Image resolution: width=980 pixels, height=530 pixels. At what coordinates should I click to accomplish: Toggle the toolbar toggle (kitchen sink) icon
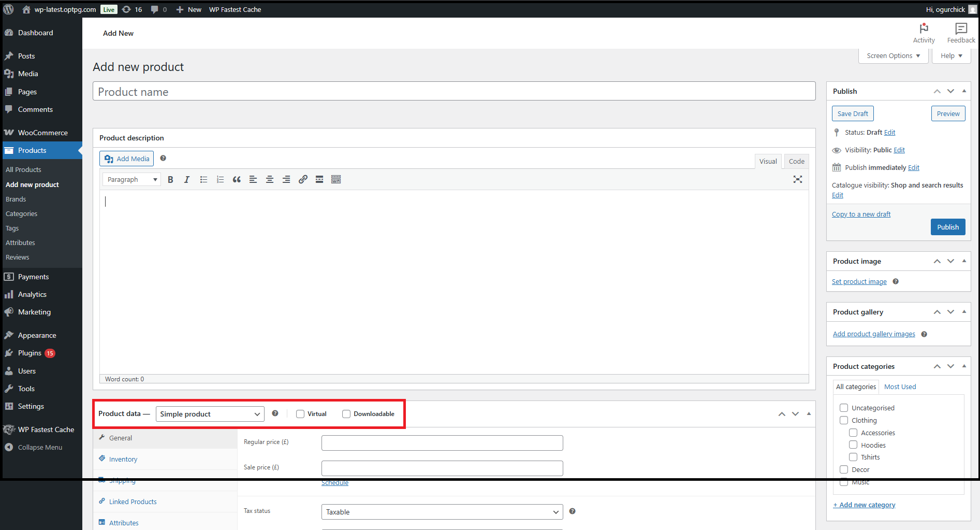(336, 180)
